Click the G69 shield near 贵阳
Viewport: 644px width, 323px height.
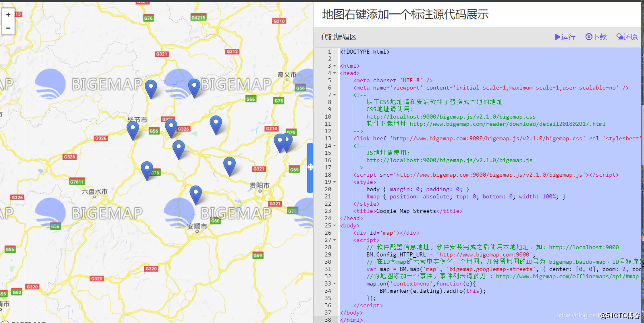(x=295, y=169)
